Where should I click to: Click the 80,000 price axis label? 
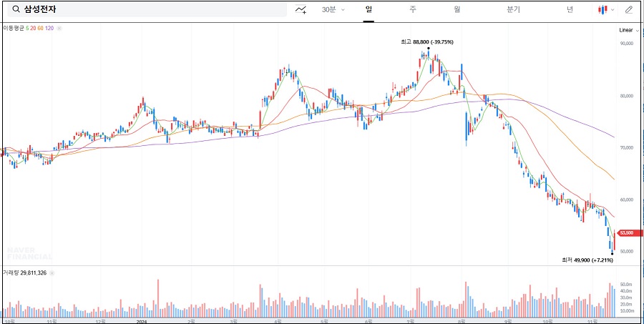point(626,96)
